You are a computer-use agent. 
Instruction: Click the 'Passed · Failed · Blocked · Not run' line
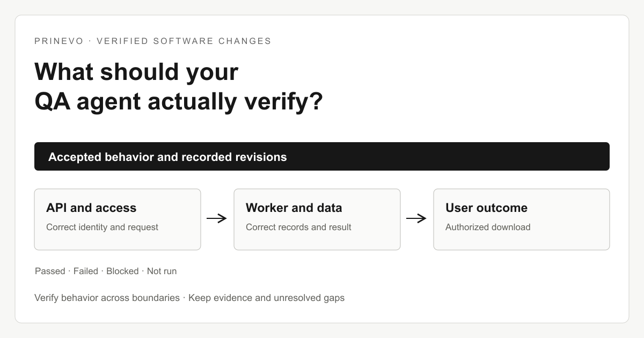106,271
